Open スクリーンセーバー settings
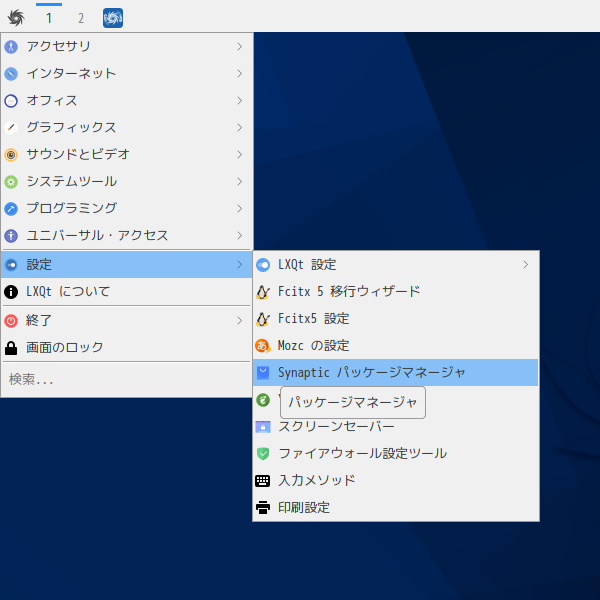This screenshot has width=600, height=600. (x=396, y=426)
